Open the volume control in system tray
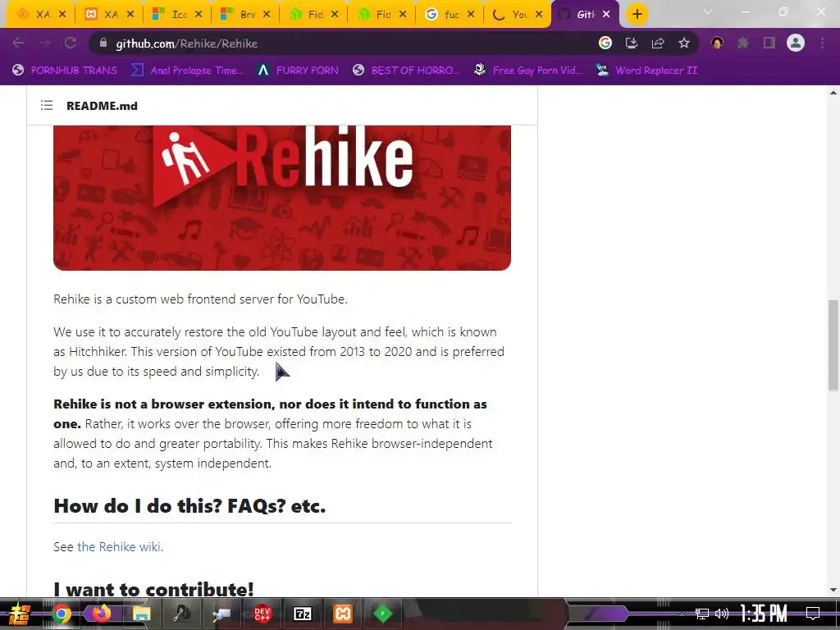Image resolution: width=840 pixels, height=630 pixels. pos(722,614)
